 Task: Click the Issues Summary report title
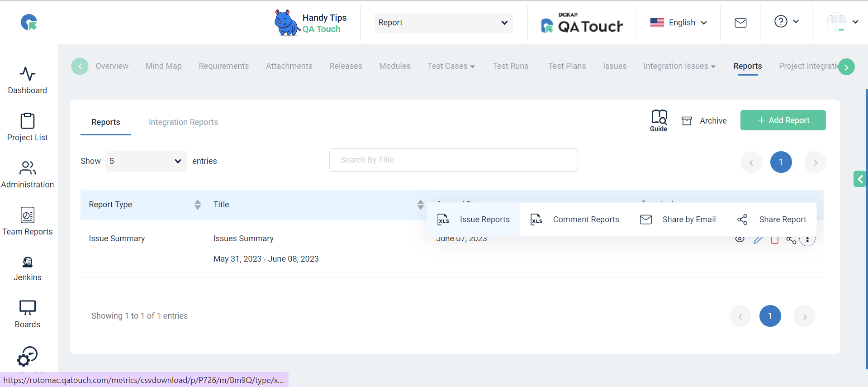click(x=243, y=239)
